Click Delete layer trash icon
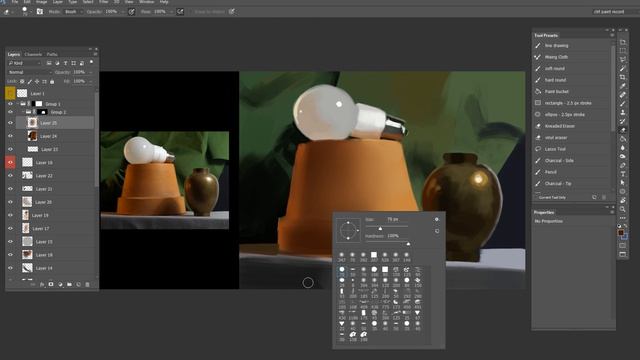 pos(87,284)
